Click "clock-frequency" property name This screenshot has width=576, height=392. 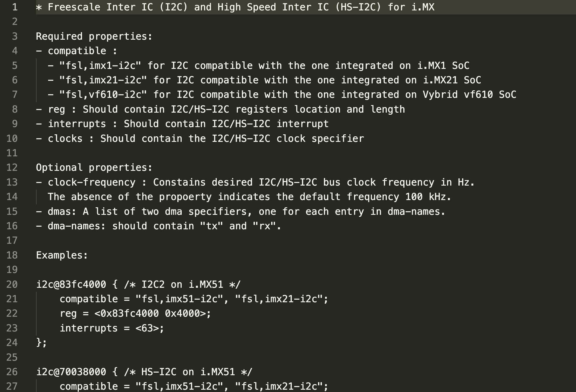(91, 182)
